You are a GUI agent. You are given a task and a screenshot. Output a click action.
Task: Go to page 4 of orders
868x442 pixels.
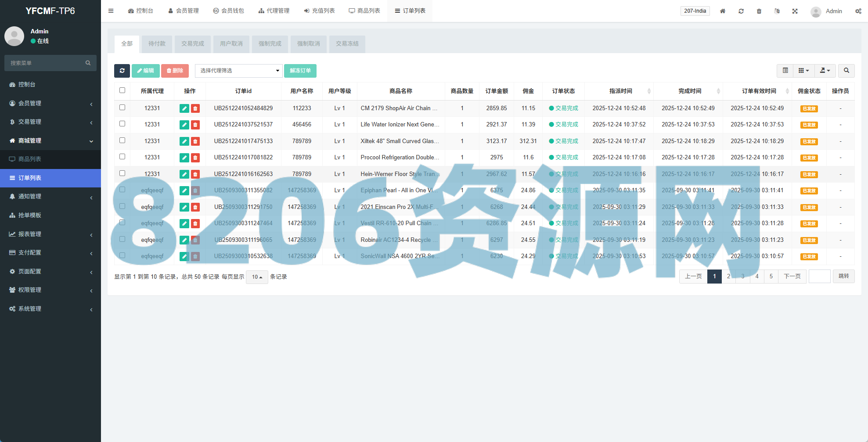click(x=756, y=277)
